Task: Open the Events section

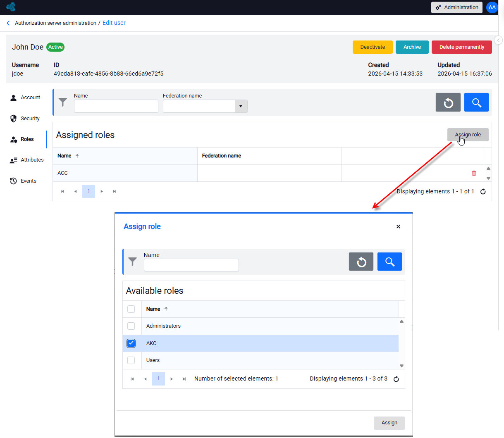Action: coord(24,181)
